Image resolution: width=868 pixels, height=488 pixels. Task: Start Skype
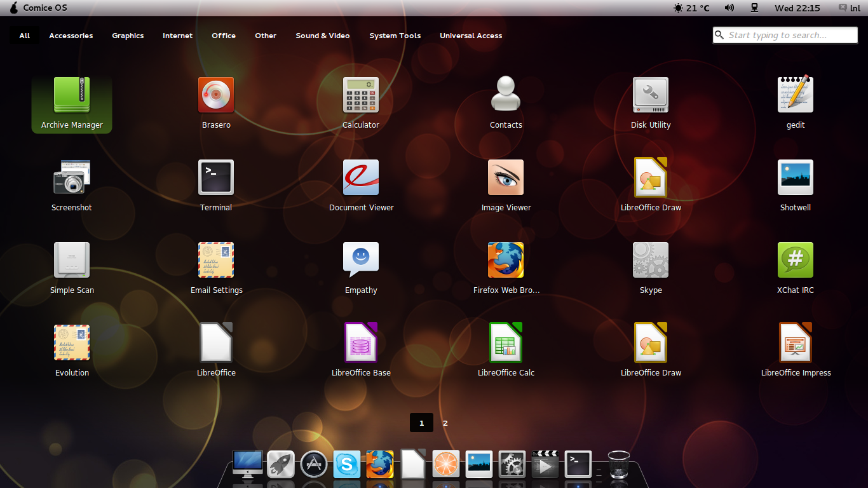pyautogui.click(x=651, y=260)
